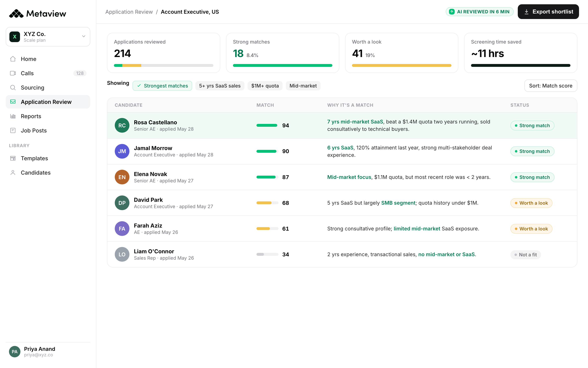Select Application Review in the sidebar

click(48, 102)
